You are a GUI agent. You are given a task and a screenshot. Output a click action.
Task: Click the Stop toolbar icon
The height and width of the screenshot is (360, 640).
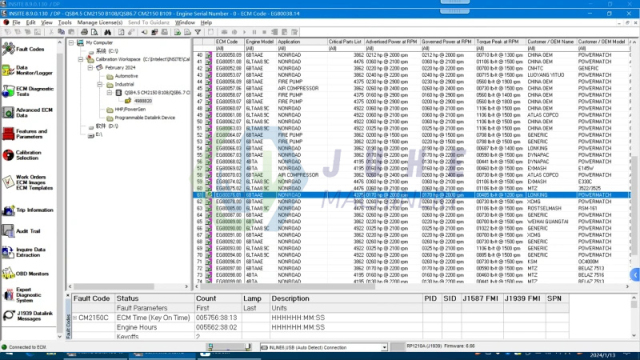[x=264, y=32]
